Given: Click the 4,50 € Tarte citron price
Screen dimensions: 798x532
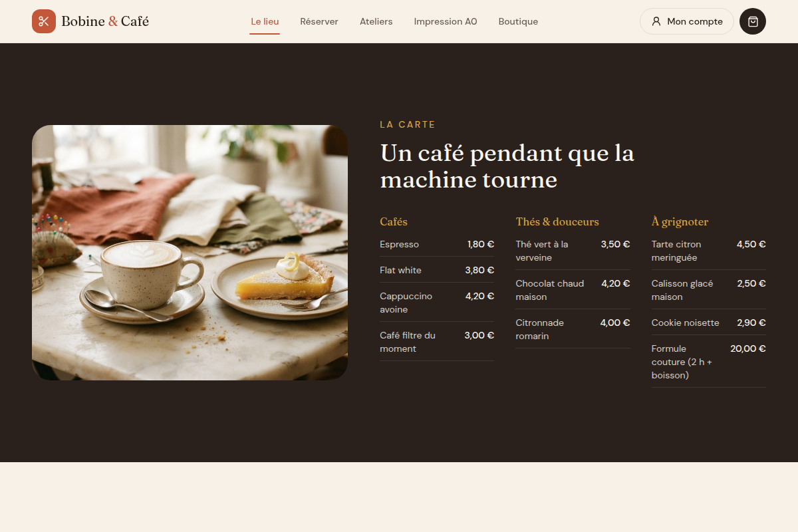Looking at the screenshot, I should (751, 244).
